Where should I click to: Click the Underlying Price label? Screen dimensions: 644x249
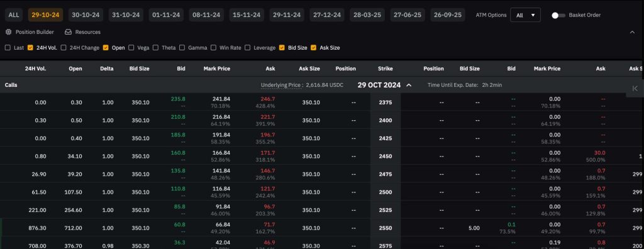coord(281,85)
